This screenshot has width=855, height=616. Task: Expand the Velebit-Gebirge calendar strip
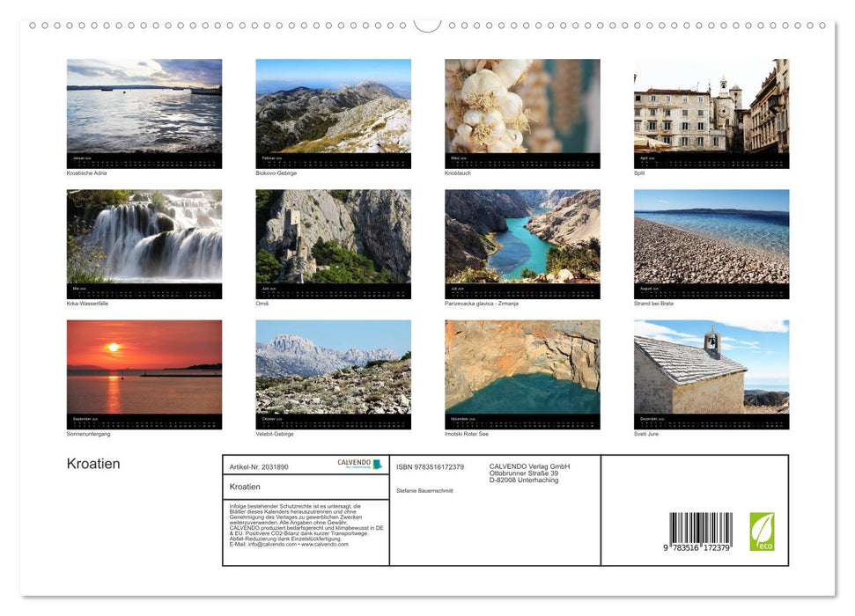(x=334, y=421)
